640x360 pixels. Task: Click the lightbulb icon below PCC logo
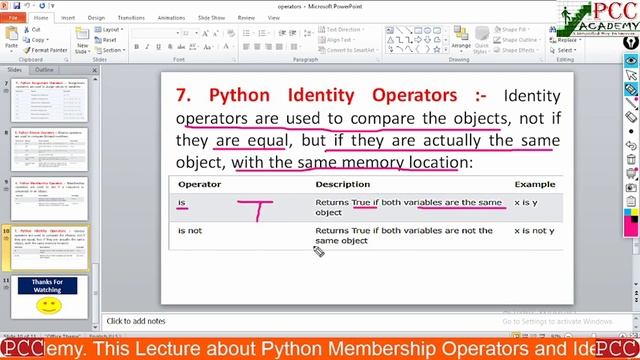[x=631, y=42]
